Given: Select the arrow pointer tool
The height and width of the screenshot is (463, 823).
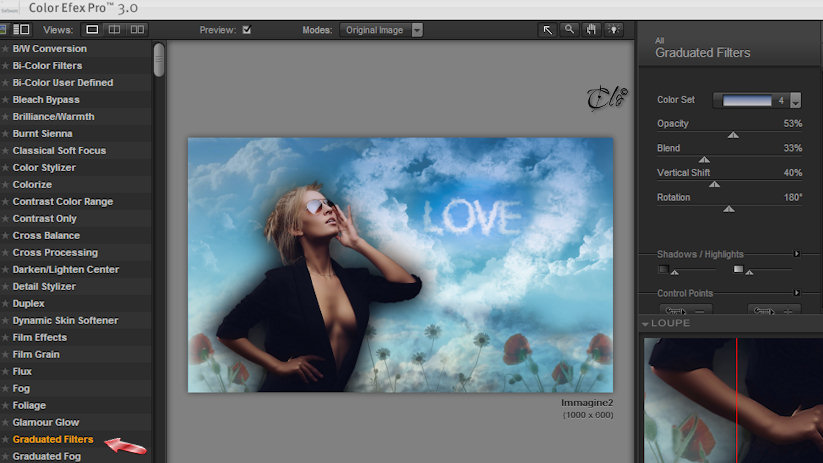Looking at the screenshot, I should (547, 30).
